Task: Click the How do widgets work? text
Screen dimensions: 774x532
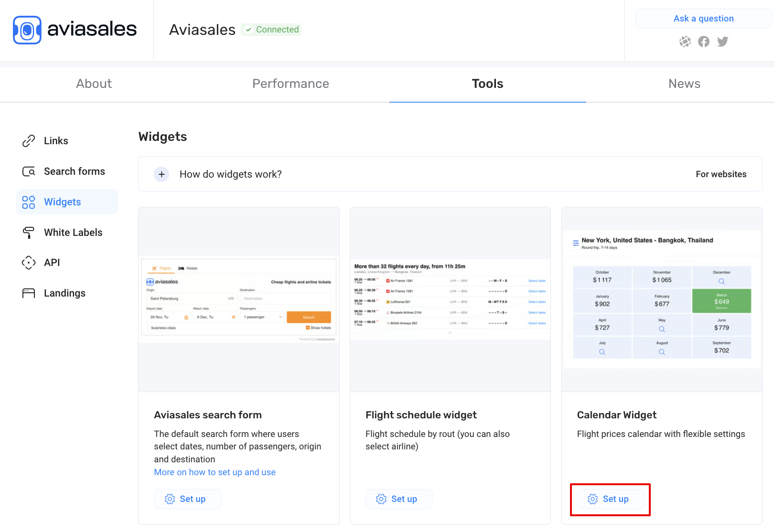Action: click(x=231, y=174)
